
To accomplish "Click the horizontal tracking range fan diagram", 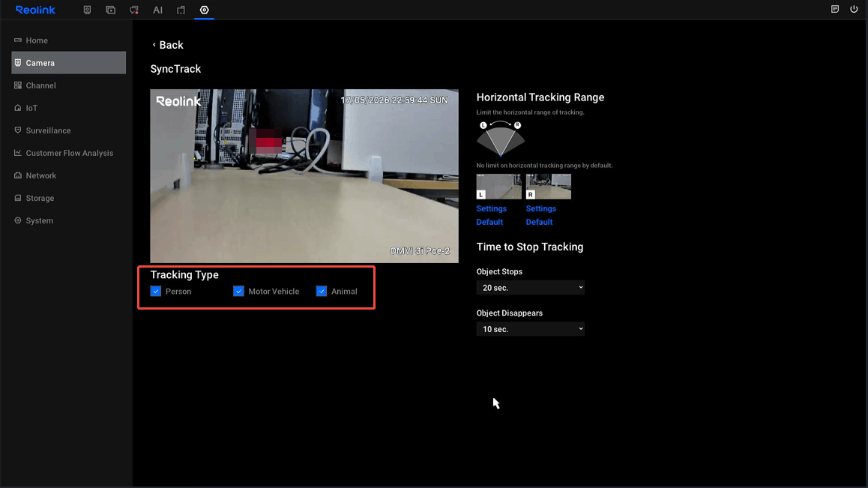I will pyautogui.click(x=501, y=139).
